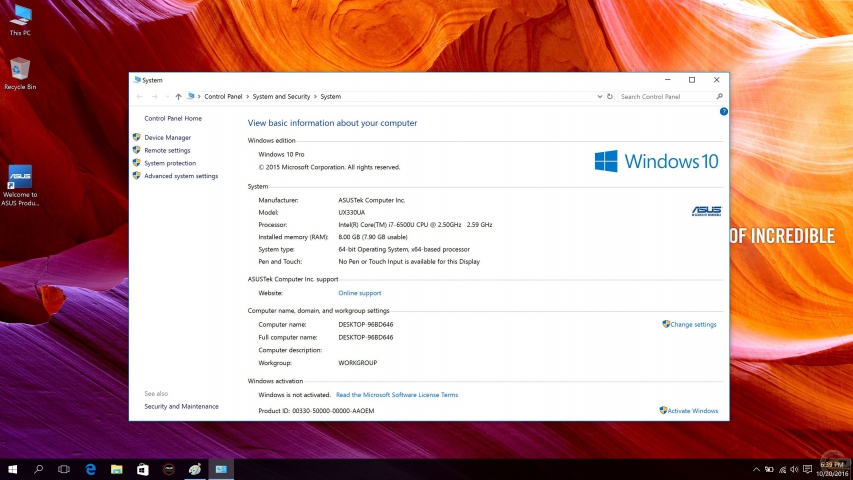Click Activate Windows link
The width and height of the screenshot is (853, 480).
pos(693,411)
